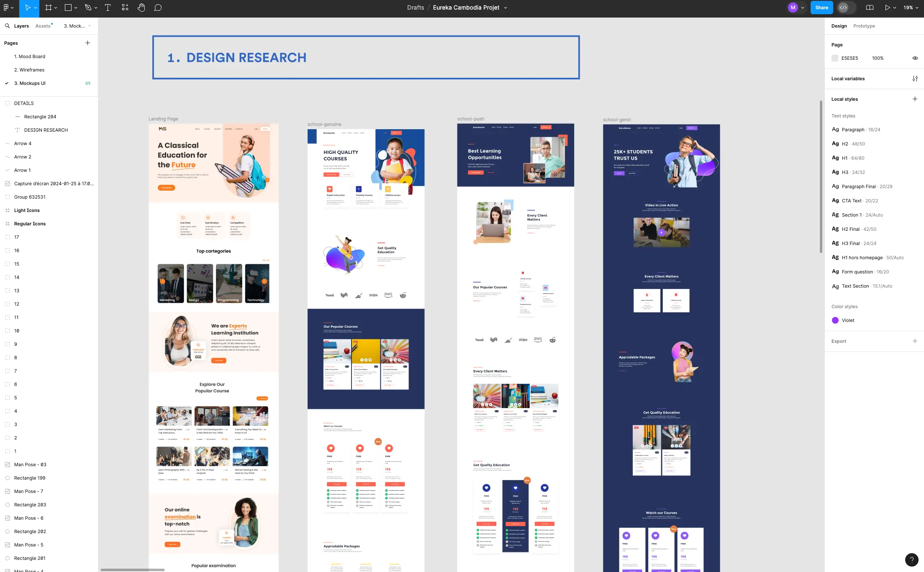Select the Move tool

(27, 8)
